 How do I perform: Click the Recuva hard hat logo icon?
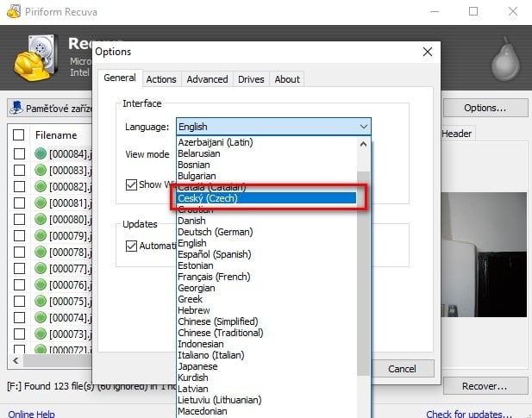click(x=35, y=58)
